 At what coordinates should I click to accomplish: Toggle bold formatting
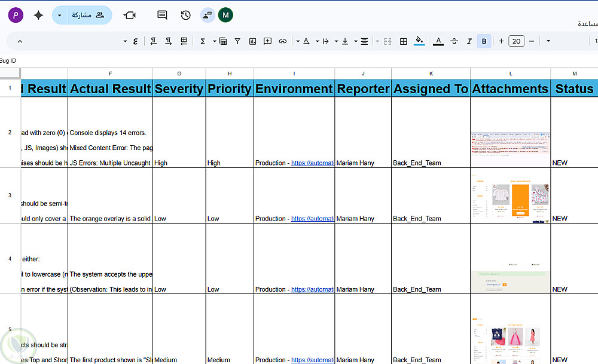click(x=484, y=41)
